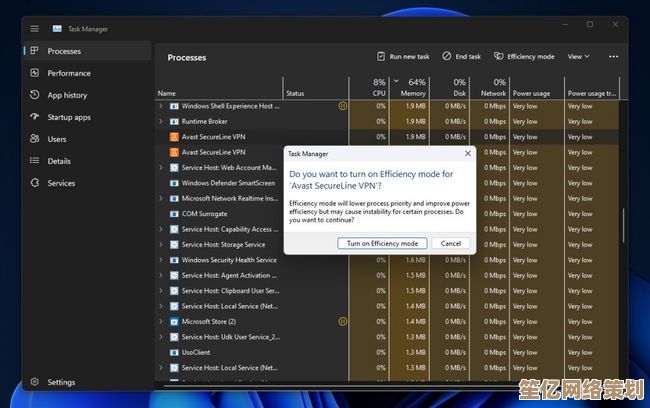The height and width of the screenshot is (408, 650).
Task: Select the Performance sidebar icon
Action: click(x=34, y=73)
